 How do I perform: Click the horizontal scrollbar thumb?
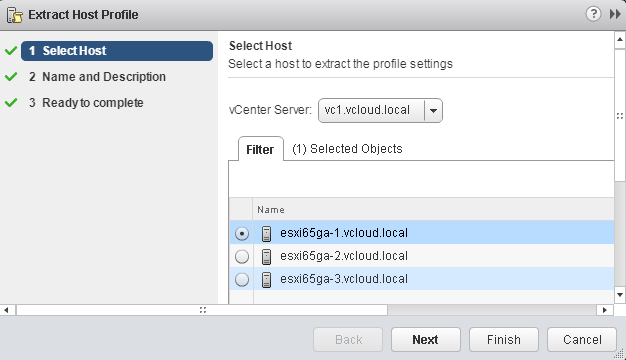(202, 310)
